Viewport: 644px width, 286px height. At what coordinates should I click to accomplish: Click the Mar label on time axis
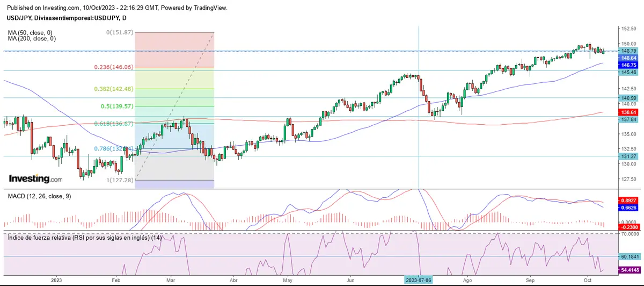171,281
